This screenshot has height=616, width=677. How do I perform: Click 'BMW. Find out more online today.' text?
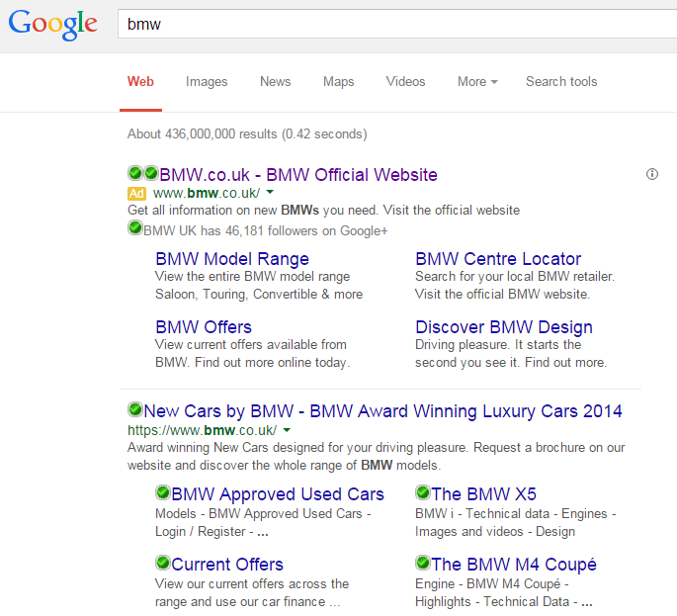coord(253,363)
